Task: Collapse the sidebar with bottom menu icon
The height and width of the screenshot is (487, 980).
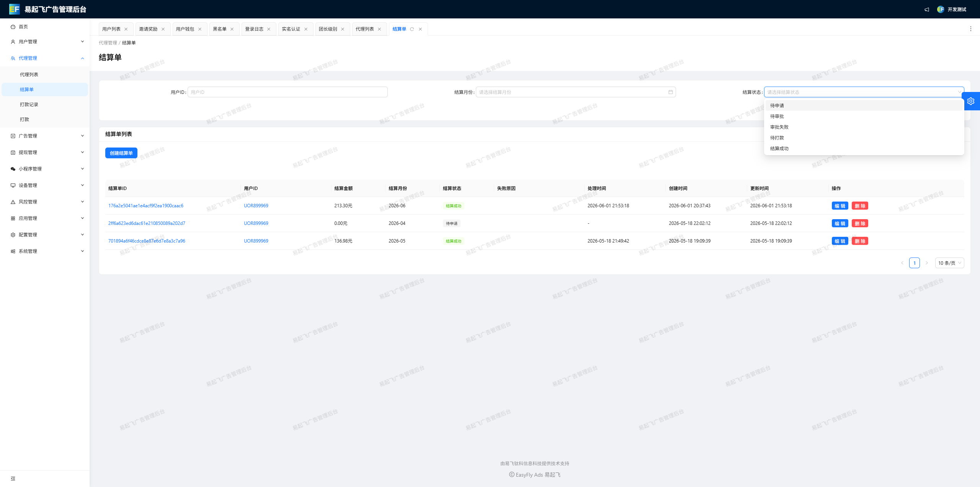Action: click(13, 479)
